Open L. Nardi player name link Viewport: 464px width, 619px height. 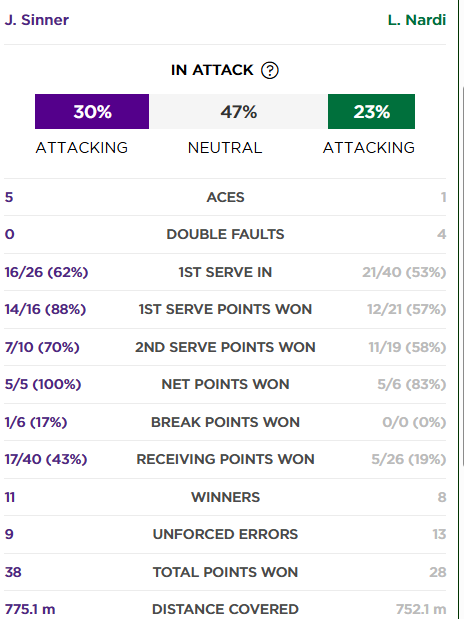[417, 20]
